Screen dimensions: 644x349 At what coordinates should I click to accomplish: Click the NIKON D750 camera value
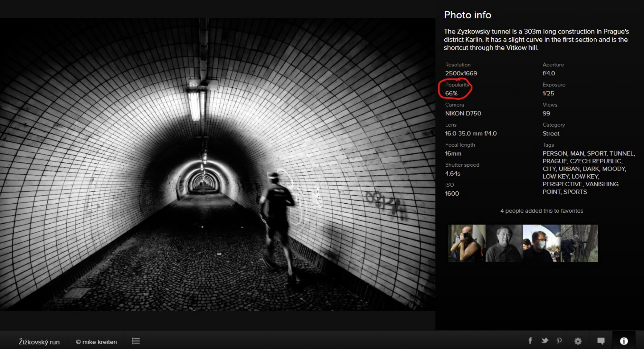463,113
